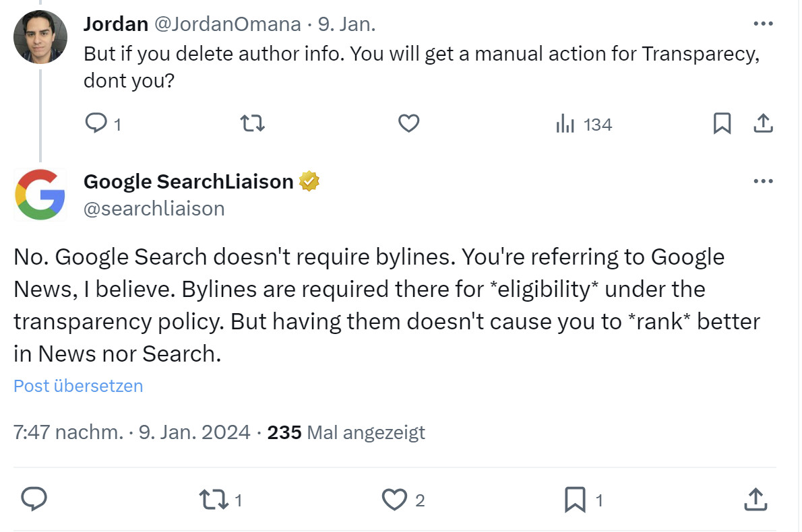Open Jordan's profile picture
The height and width of the screenshot is (532, 802).
point(40,36)
